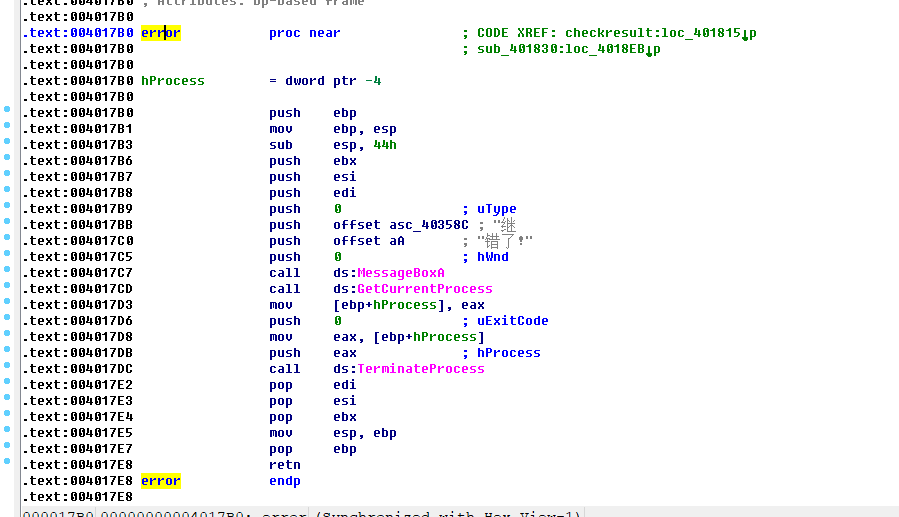Image resolution: width=899 pixels, height=517 pixels.
Task: Set breakpoint dot at call MessageBoxA line
Action: point(7,269)
